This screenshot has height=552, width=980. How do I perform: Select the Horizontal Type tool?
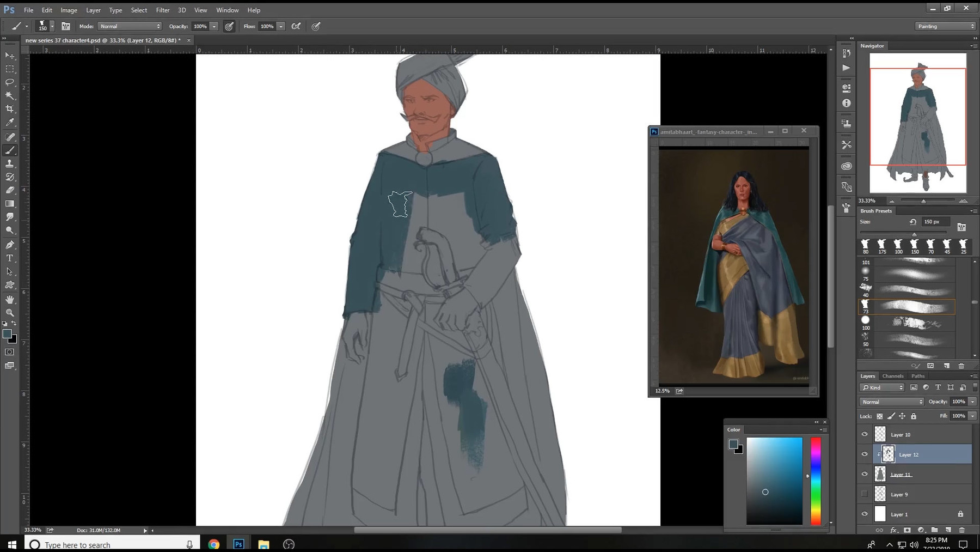click(9, 258)
